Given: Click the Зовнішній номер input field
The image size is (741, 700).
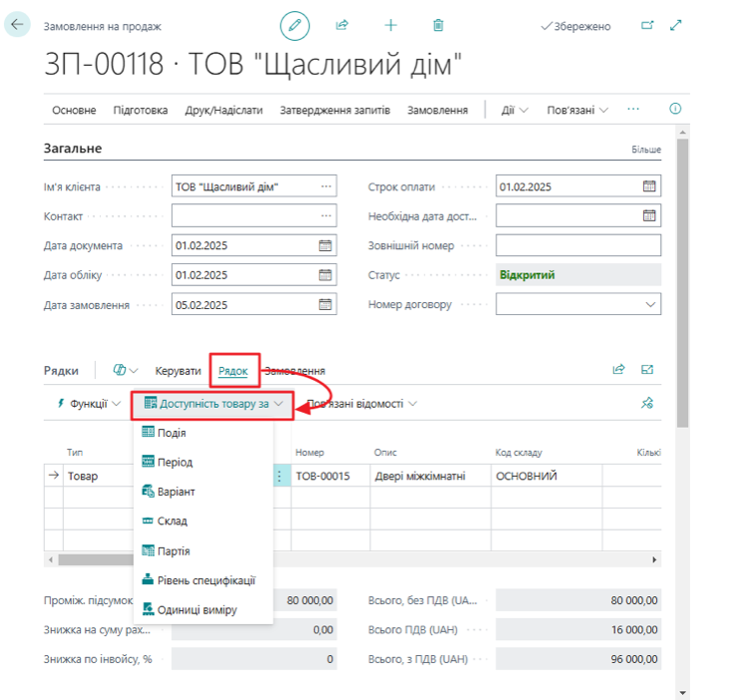Looking at the screenshot, I should pos(577,245).
